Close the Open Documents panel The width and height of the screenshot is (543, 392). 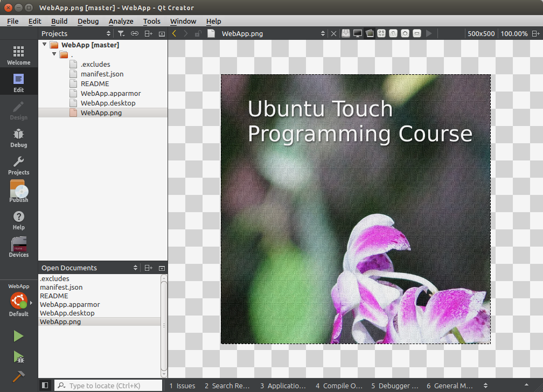tap(162, 268)
